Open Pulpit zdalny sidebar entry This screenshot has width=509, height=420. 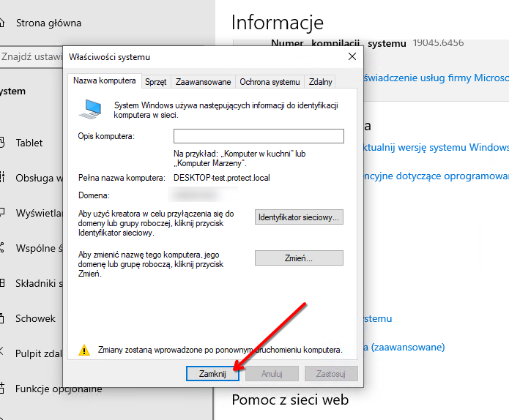38,353
